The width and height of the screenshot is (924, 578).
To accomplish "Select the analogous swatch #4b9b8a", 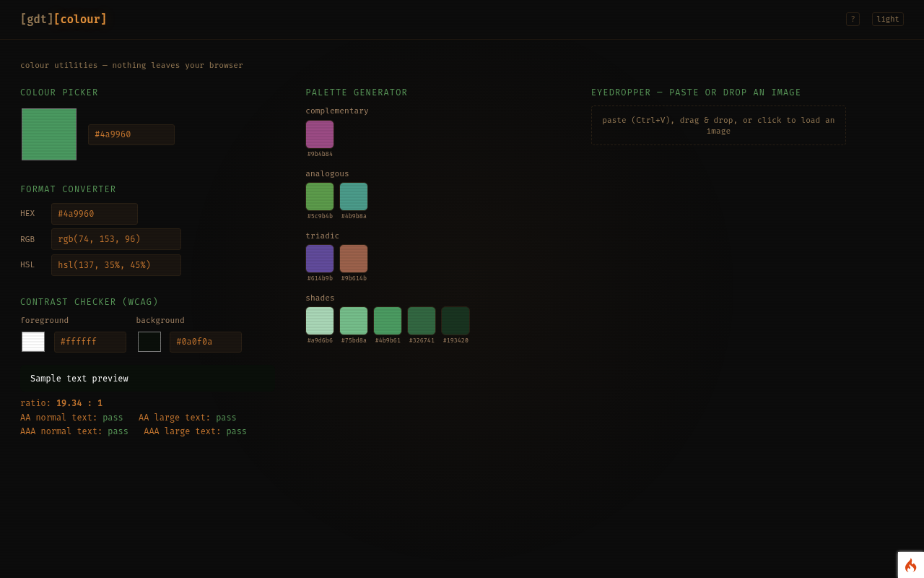I will pos(354,197).
